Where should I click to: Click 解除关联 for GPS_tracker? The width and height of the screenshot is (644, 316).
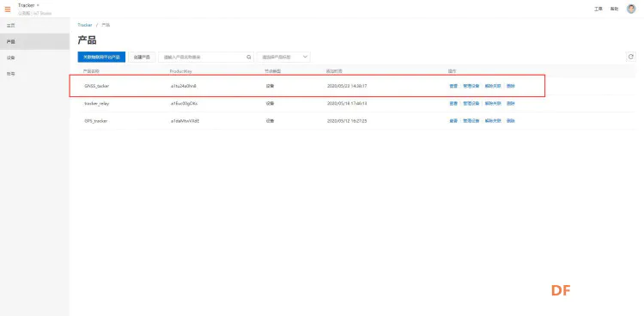pyautogui.click(x=493, y=121)
